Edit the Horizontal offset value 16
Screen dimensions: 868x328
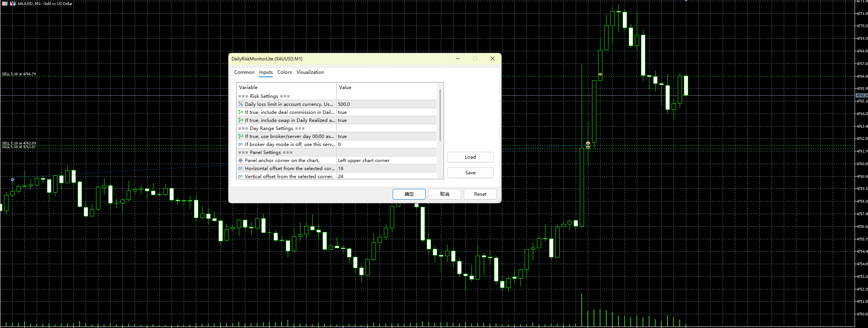[x=387, y=168]
